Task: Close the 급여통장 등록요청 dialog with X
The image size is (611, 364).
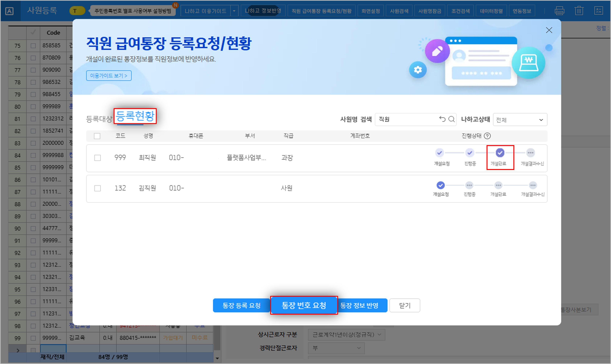Action: click(549, 30)
